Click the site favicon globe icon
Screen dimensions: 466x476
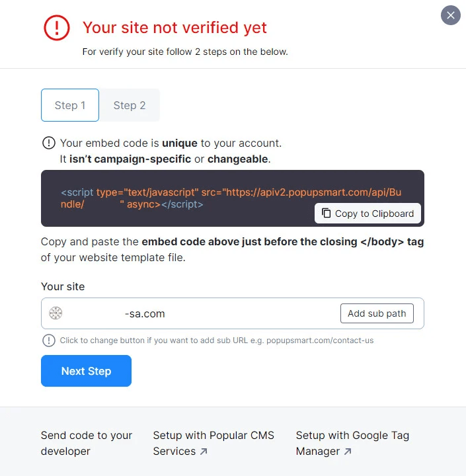coord(56,313)
